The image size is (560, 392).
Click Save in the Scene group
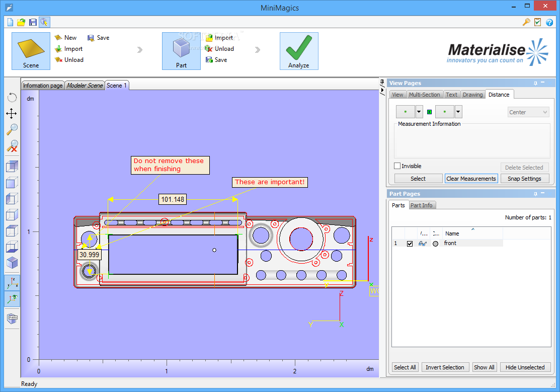click(99, 38)
